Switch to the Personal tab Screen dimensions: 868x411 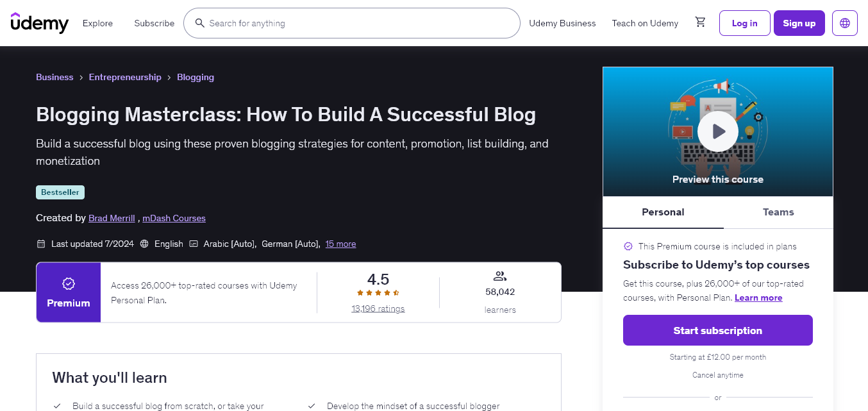point(663,212)
